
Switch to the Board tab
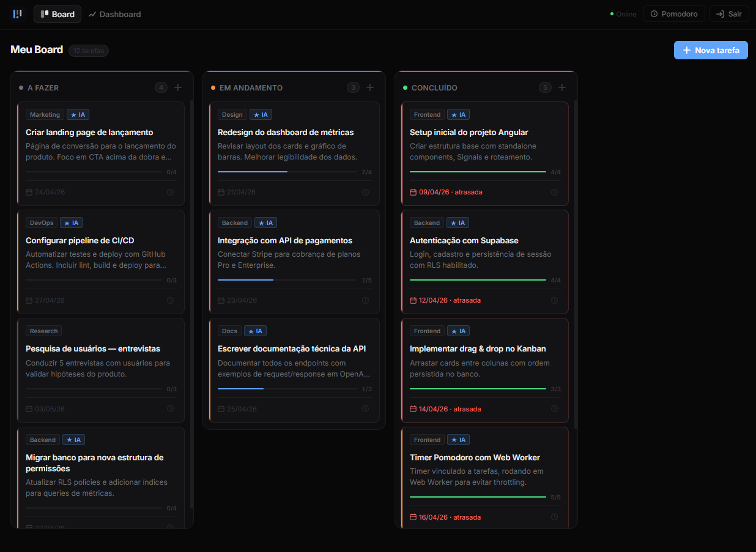click(x=57, y=14)
